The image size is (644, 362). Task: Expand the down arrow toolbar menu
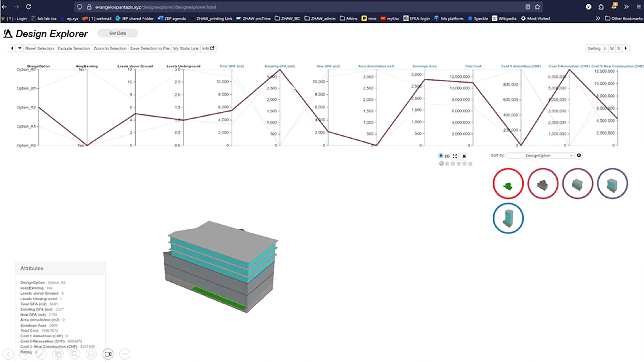click(x=19, y=48)
